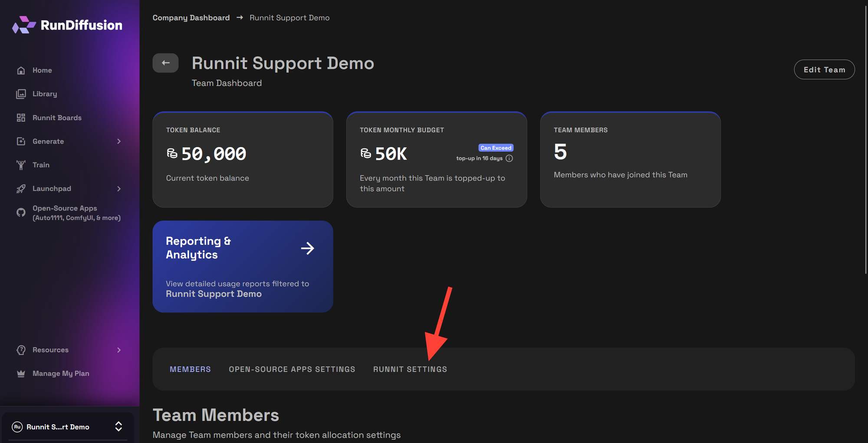The image size is (868, 443).
Task: Select Train in the sidebar
Action: tap(41, 165)
